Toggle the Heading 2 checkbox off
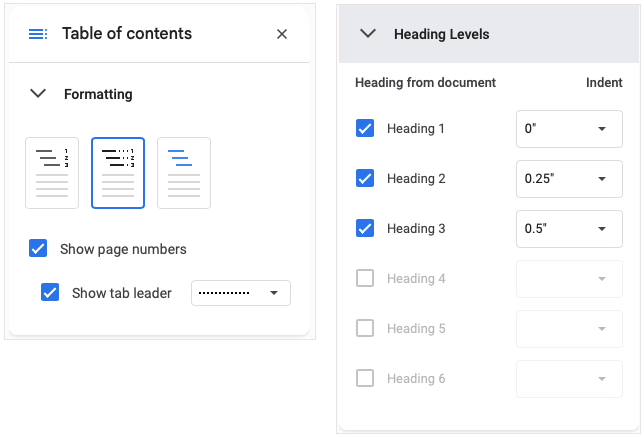This screenshot has width=644, height=437. tap(365, 179)
